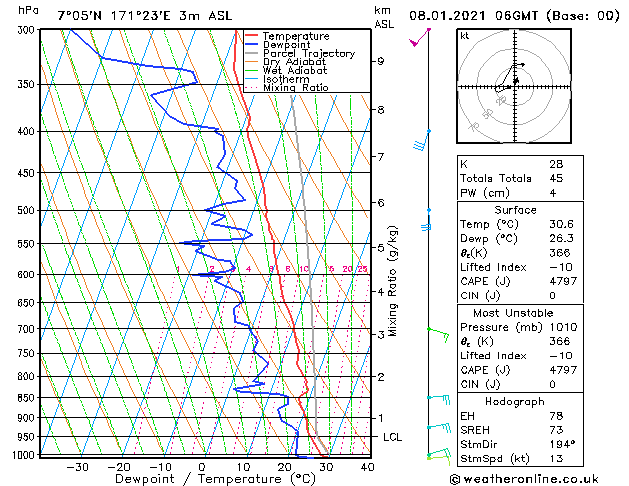
Task: Click the 300 hPa pressure axis label
Action: [27, 30]
